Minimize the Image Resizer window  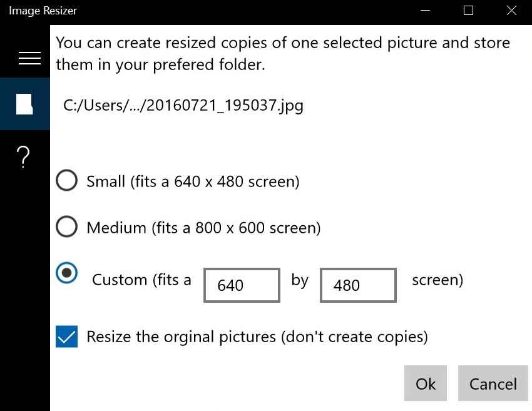pos(425,11)
